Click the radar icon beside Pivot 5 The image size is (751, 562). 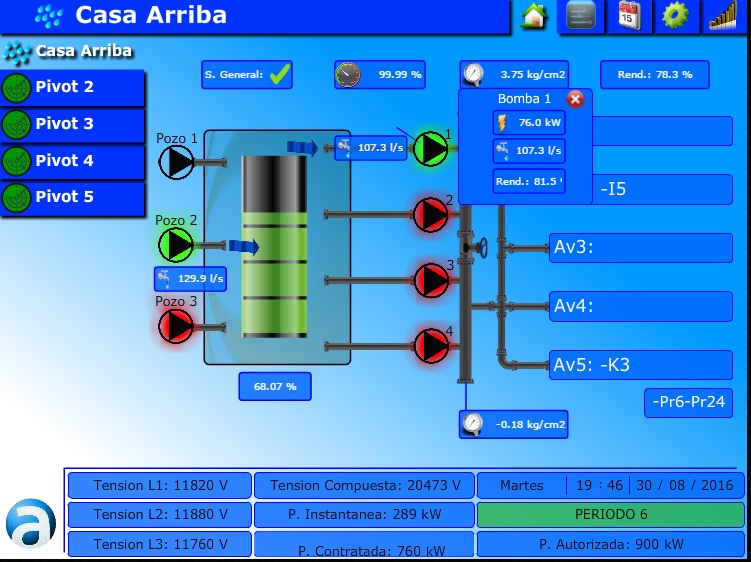coord(16,198)
